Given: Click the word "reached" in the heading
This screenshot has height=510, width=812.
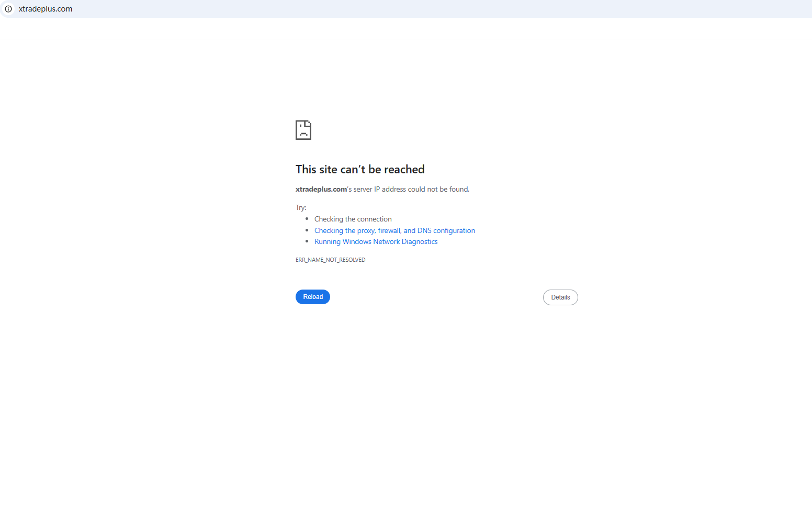Looking at the screenshot, I should [x=404, y=169].
